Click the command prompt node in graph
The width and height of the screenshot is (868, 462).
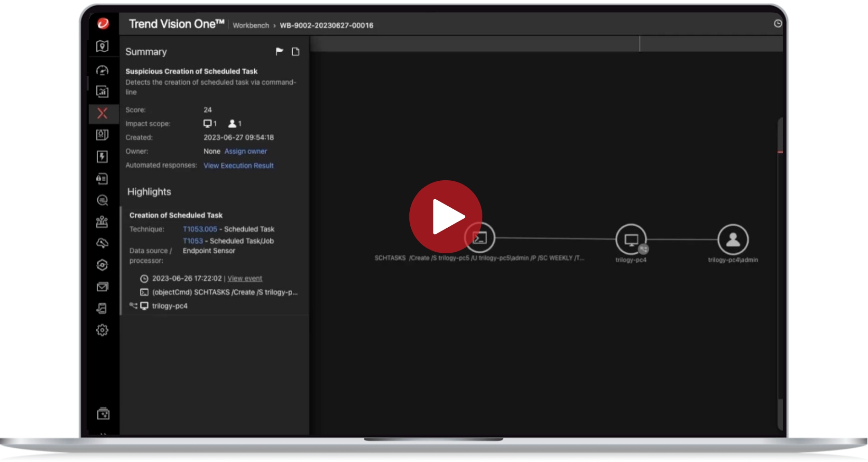(x=480, y=238)
